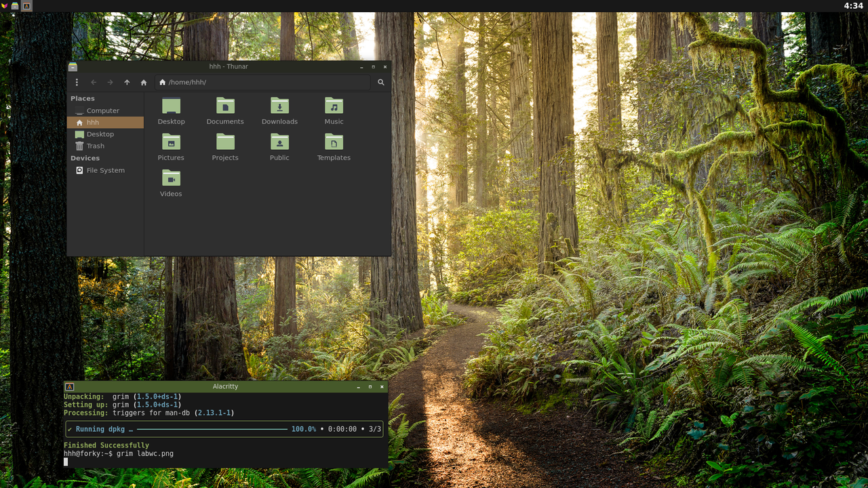Select File System under Devices
This screenshot has height=488, width=868.
coord(105,170)
